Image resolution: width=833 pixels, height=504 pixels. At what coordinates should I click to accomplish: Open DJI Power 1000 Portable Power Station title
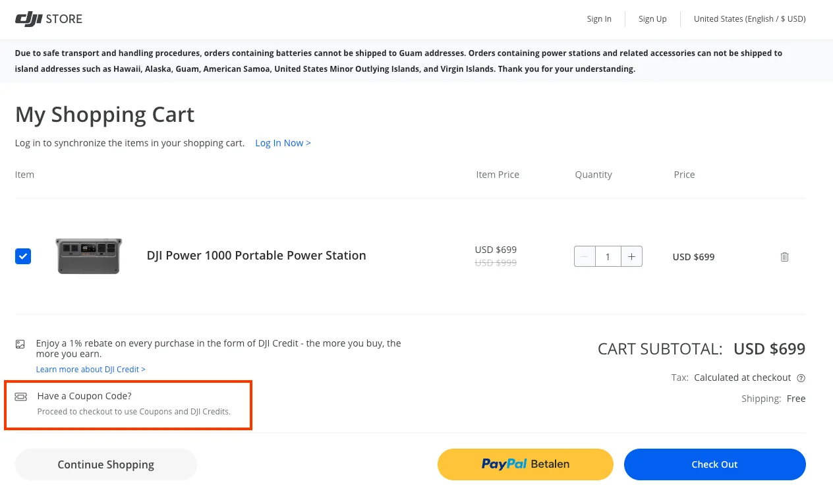click(x=256, y=256)
